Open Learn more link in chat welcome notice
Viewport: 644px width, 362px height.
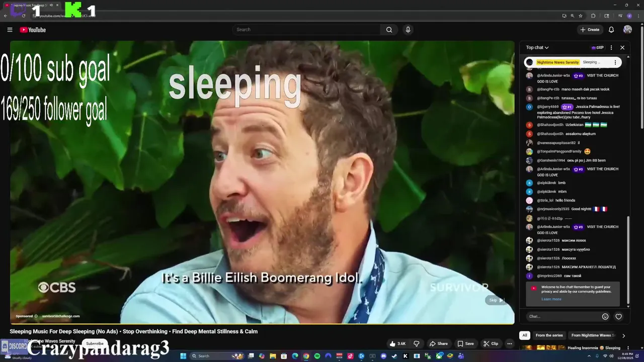(x=551, y=299)
